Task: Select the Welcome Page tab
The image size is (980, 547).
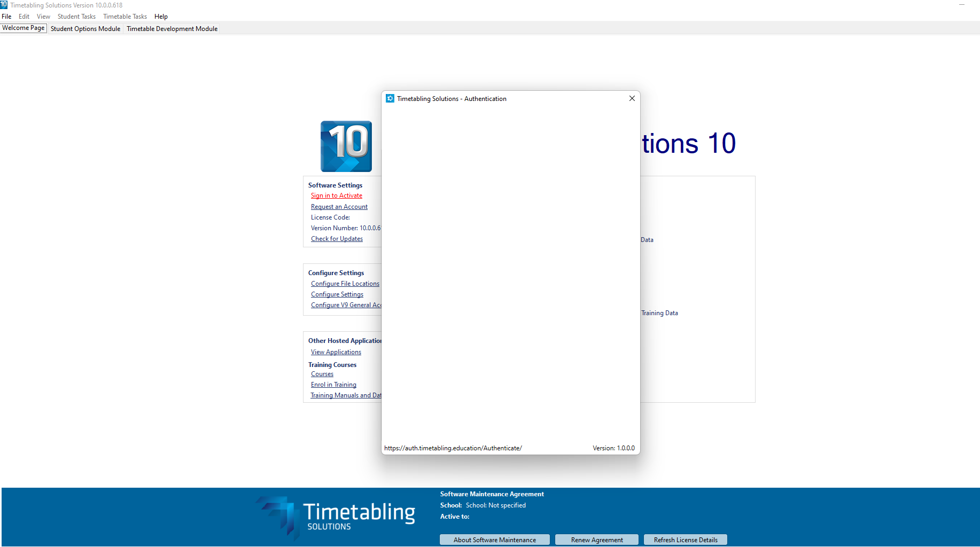Action: (x=24, y=28)
